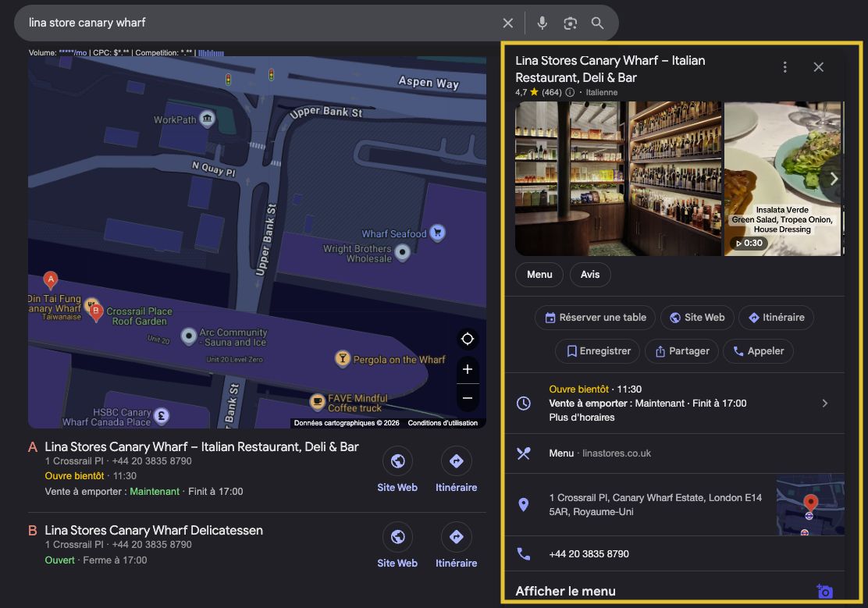Open result B Lina Stores Delicatessen title
This screenshot has height=608, width=868.
(x=154, y=531)
